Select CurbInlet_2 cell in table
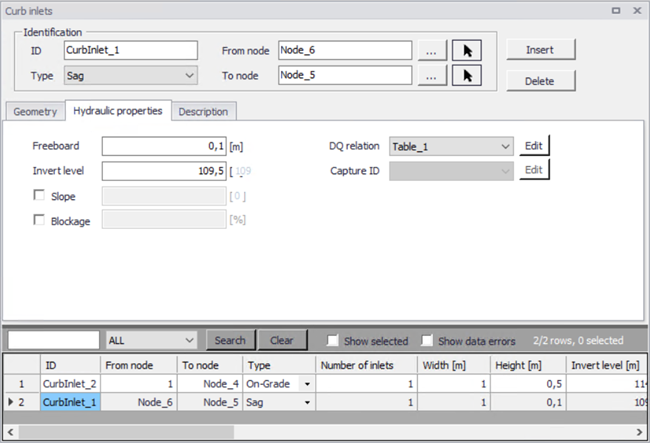Screen dimensions: 650x443 click(70, 384)
